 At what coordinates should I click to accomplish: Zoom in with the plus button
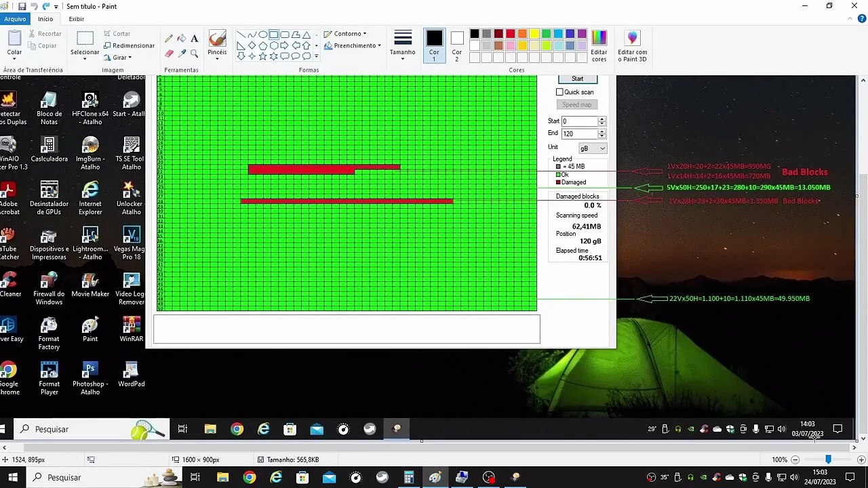861,460
